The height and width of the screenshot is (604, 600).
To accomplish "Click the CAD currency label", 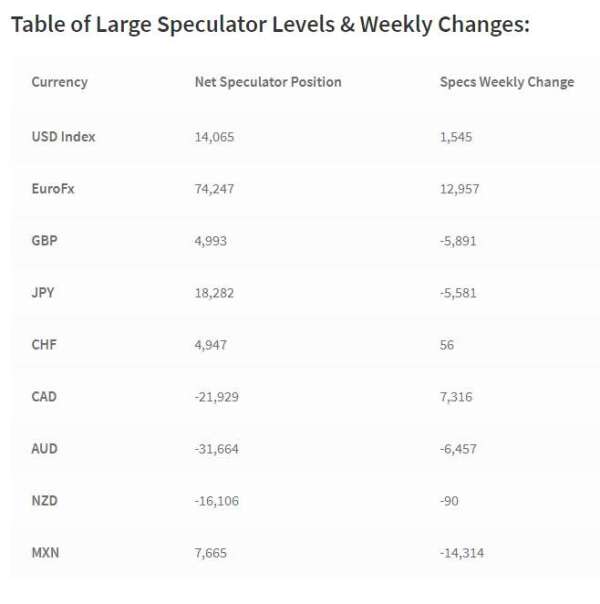I will click(x=44, y=397).
